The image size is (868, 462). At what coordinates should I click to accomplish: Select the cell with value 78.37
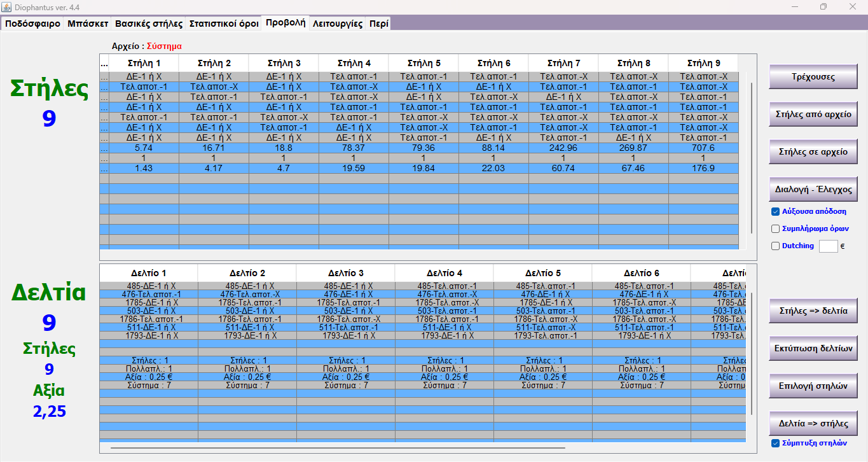pos(354,148)
